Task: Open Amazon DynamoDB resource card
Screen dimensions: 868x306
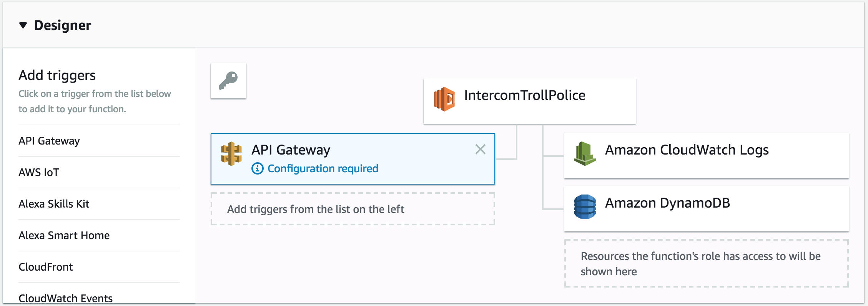Action: click(x=706, y=209)
